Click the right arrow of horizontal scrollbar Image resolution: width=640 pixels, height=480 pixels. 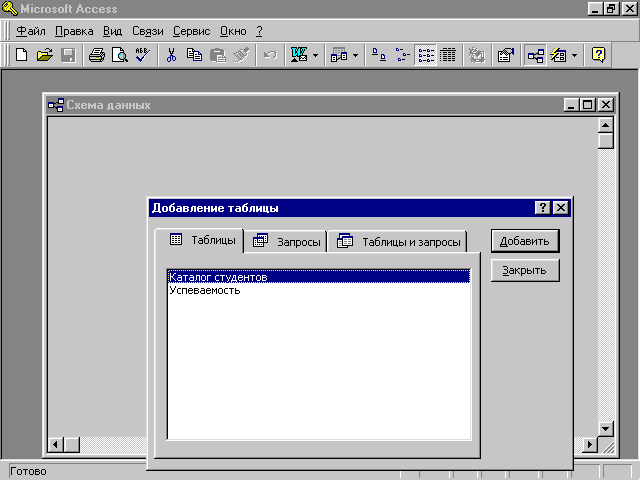point(590,444)
